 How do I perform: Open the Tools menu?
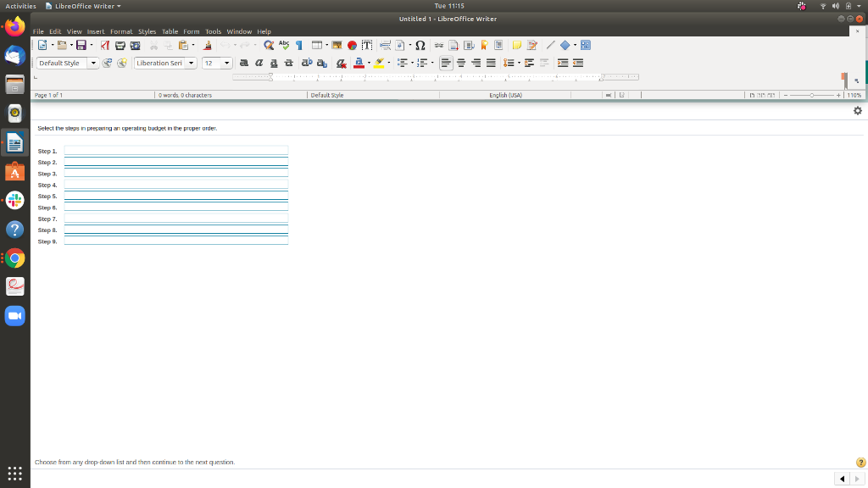coord(213,31)
